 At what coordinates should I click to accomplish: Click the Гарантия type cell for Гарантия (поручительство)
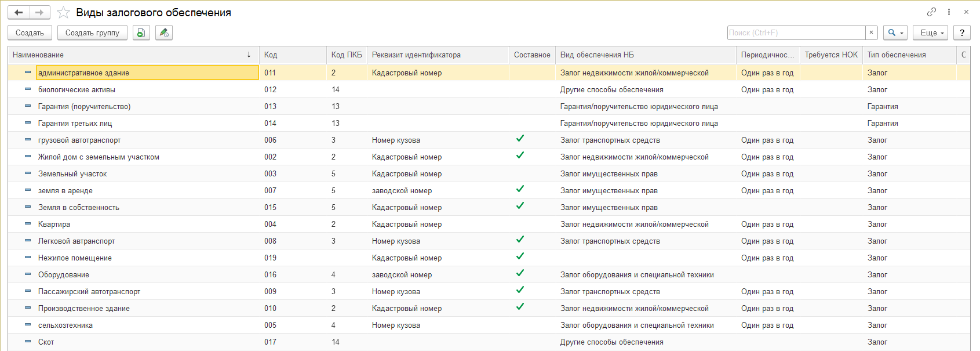883,106
